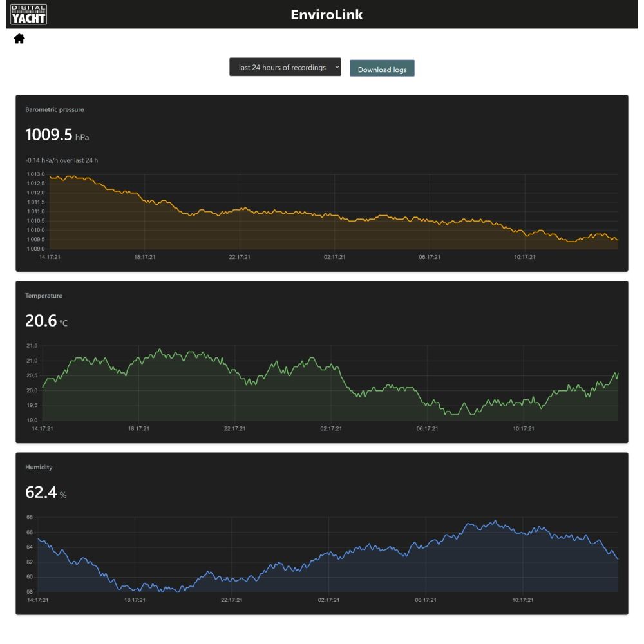Click the 20.6 °C temperature reading
This screenshot has height=644, width=644.
click(x=46, y=321)
